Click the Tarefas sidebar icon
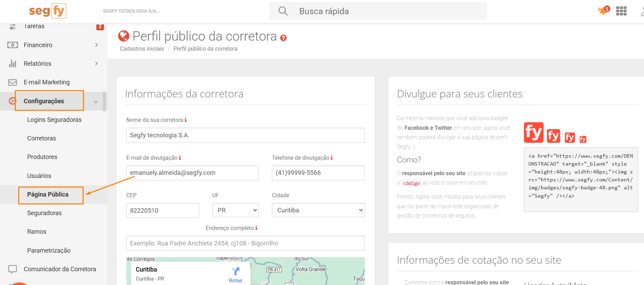This screenshot has width=644, height=285. (13, 27)
